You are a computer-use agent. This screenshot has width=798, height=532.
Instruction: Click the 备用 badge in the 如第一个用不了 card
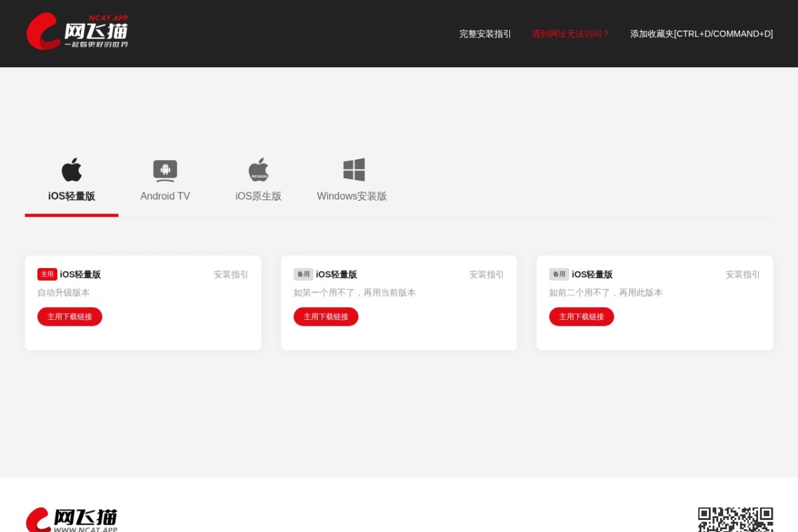click(x=303, y=274)
